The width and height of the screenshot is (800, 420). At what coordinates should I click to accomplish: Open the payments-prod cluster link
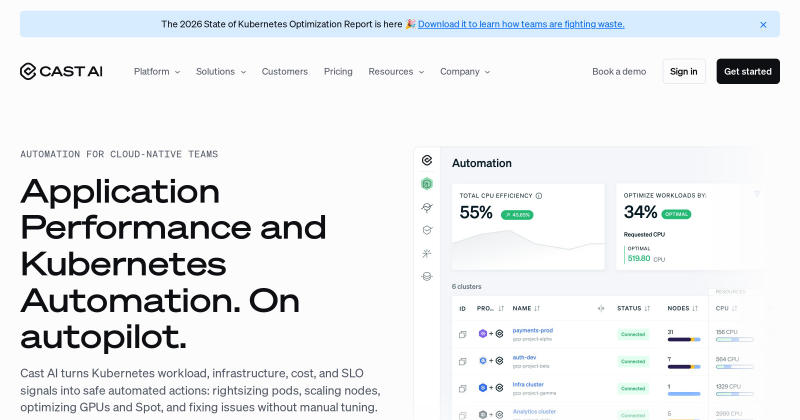click(533, 331)
